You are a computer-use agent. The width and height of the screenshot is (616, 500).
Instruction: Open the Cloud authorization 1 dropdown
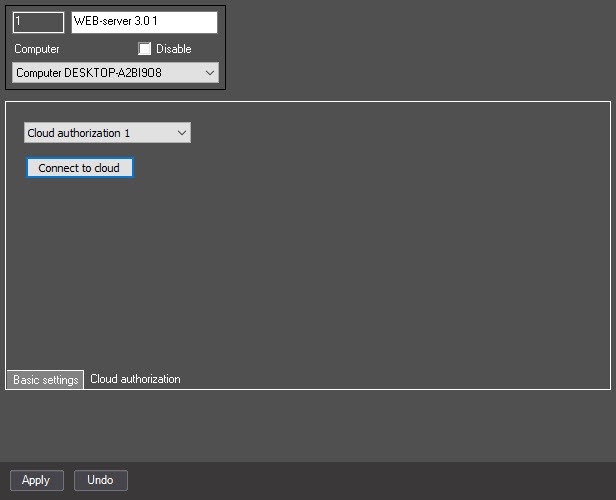107,133
